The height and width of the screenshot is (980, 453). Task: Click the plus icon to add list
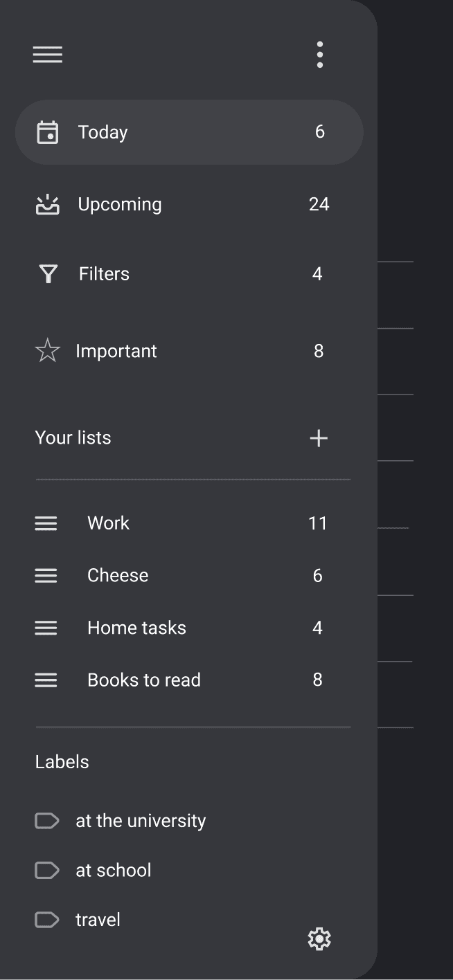click(x=319, y=438)
